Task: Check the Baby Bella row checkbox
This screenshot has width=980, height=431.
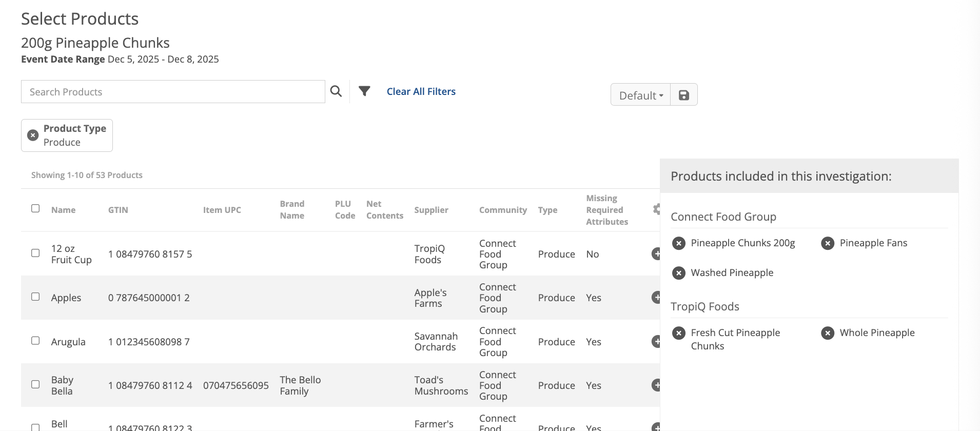Action: (35, 384)
